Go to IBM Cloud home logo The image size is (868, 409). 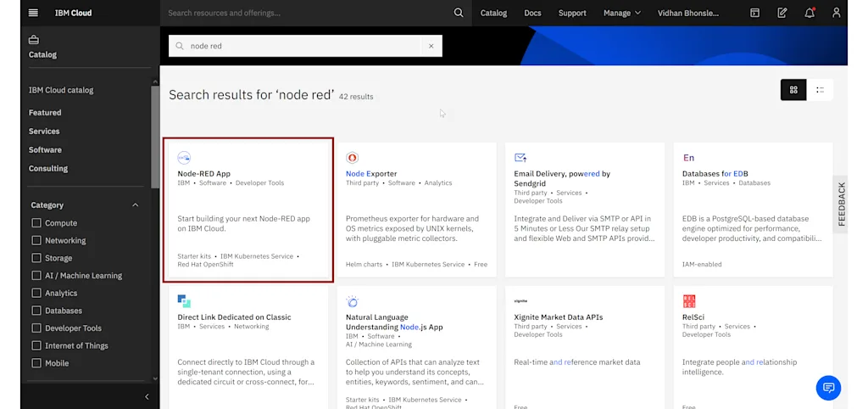pyautogui.click(x=73, y=13)
